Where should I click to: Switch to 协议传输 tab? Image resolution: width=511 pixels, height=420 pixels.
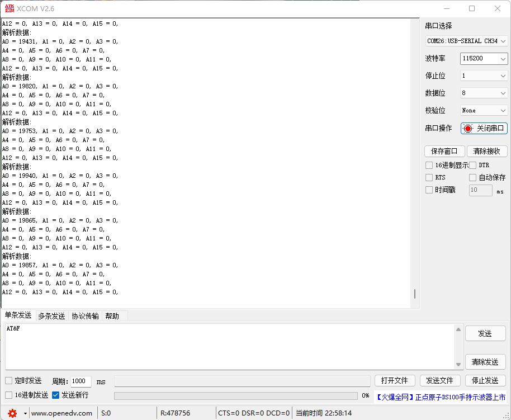[85, 316]
